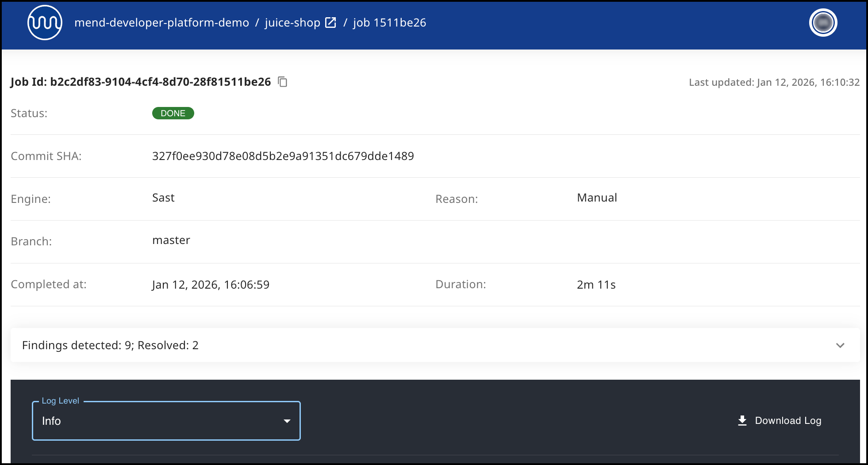Click the Sast engine value
The height and width of the screenshot is (465, 868).
point(163,198)
